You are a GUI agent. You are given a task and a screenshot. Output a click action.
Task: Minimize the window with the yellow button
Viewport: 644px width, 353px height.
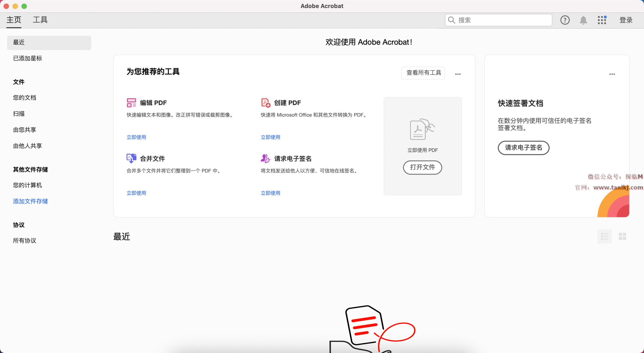(15, 6)
